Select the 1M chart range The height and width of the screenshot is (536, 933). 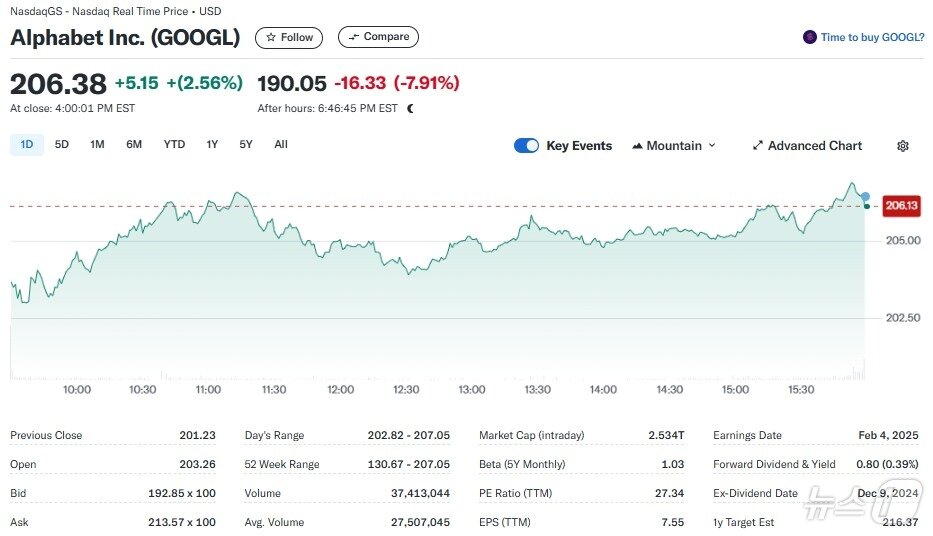97,145
